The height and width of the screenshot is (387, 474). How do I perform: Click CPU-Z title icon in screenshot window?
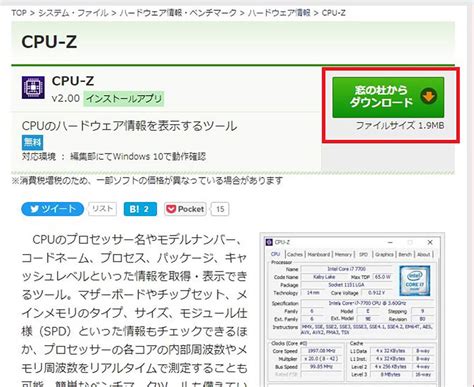click(269, 242)
